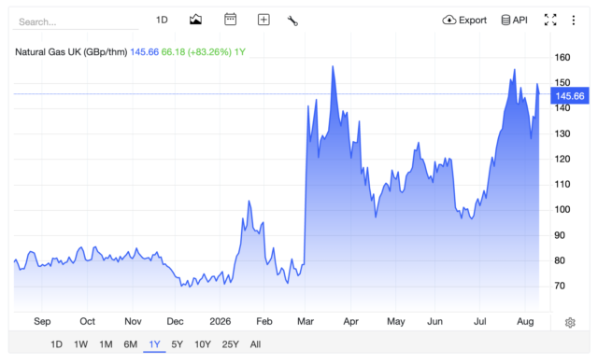Click the 145.66 current price label

point(570,96)
